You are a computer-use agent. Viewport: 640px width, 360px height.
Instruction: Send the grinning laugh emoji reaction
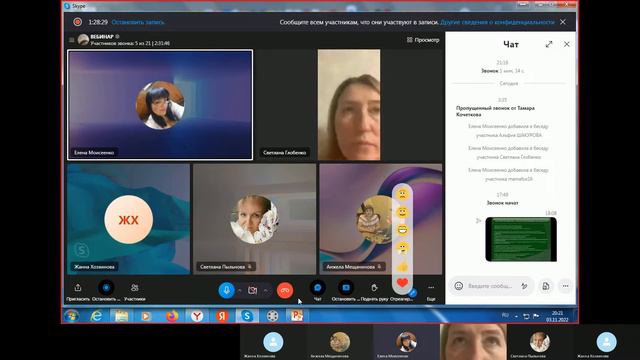402,230
